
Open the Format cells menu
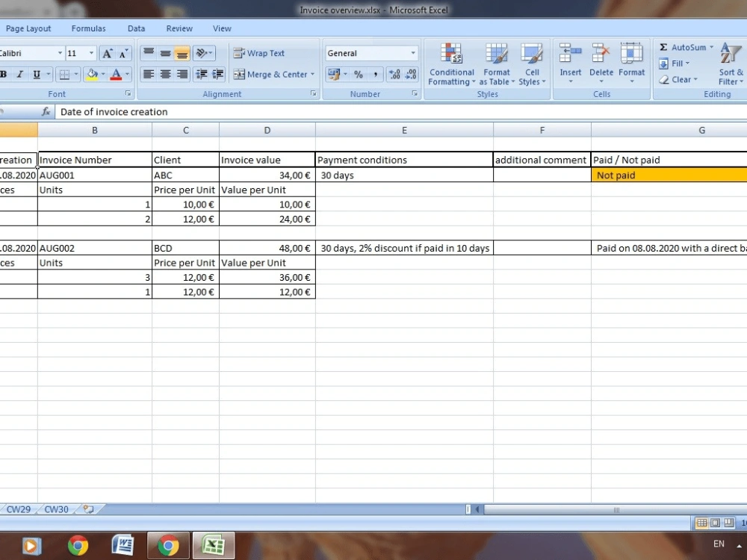coord(631,64)
